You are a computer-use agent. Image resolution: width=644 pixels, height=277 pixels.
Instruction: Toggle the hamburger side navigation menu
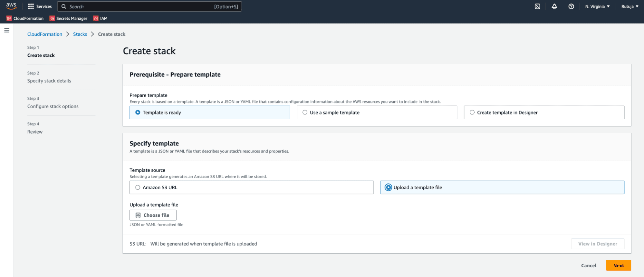(x=7, y=30)
